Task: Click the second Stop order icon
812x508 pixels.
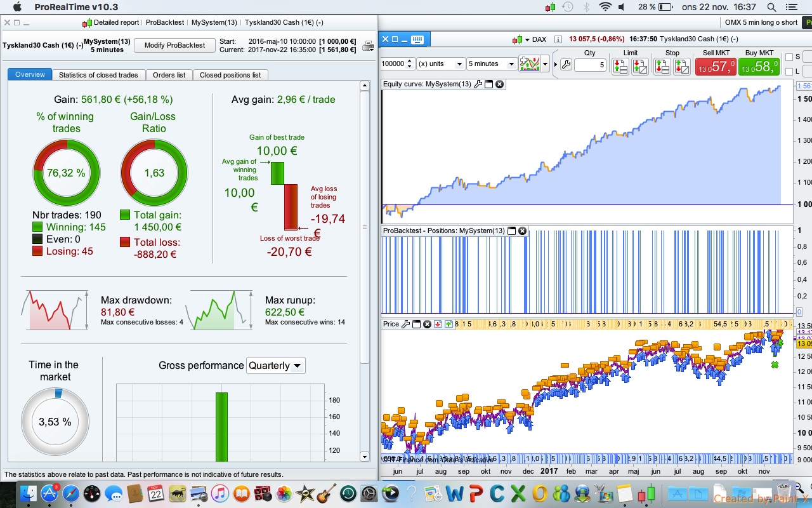Action: 681,65
